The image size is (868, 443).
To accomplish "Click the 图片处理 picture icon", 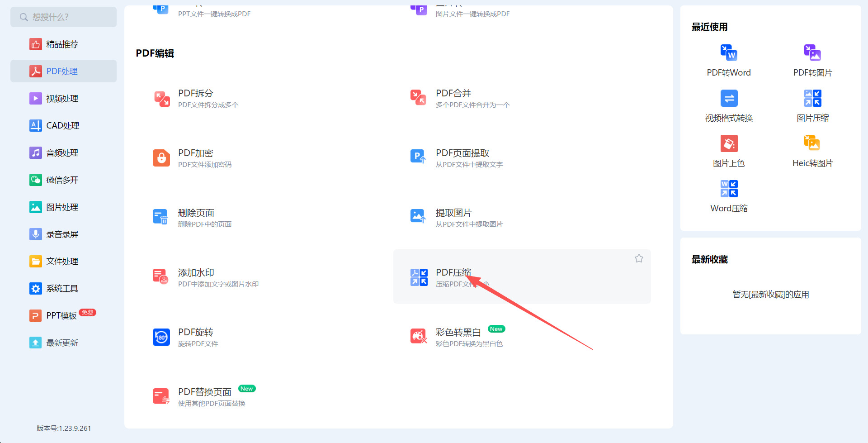I will [x=36, y=207].
